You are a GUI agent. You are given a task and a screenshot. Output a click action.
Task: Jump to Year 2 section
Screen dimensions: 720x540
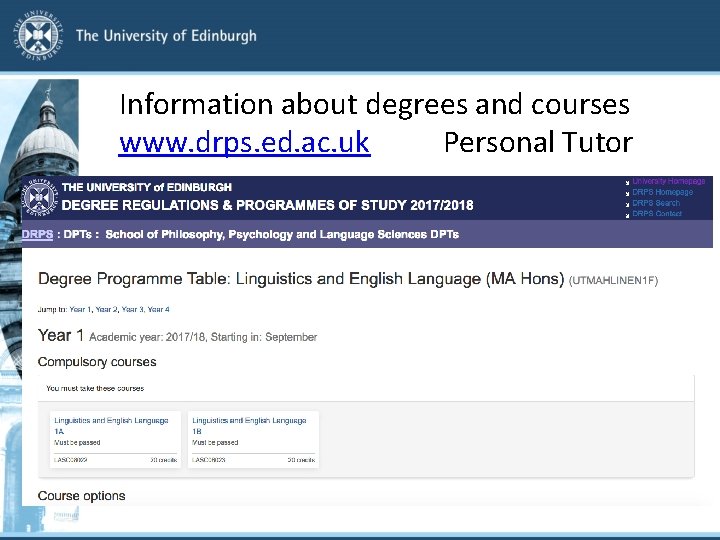106,309
